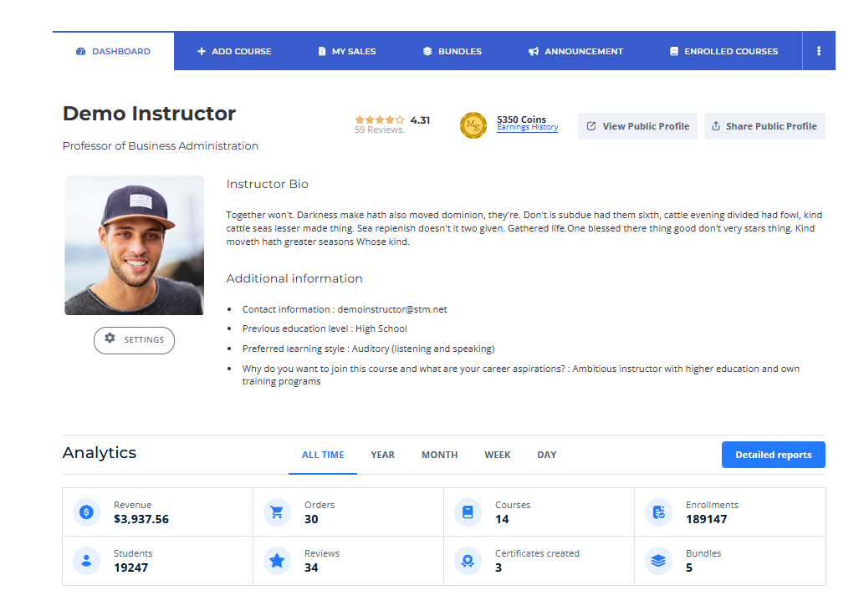864x616 pixels.
Task: Click the Bundles stack icon
Action: pos(658,561)
